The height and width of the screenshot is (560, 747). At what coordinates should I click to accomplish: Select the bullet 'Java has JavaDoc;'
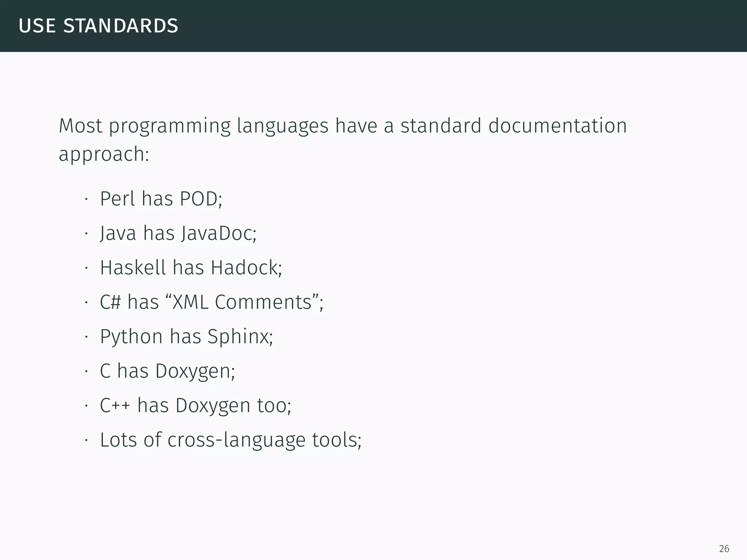tap(178, 233)
